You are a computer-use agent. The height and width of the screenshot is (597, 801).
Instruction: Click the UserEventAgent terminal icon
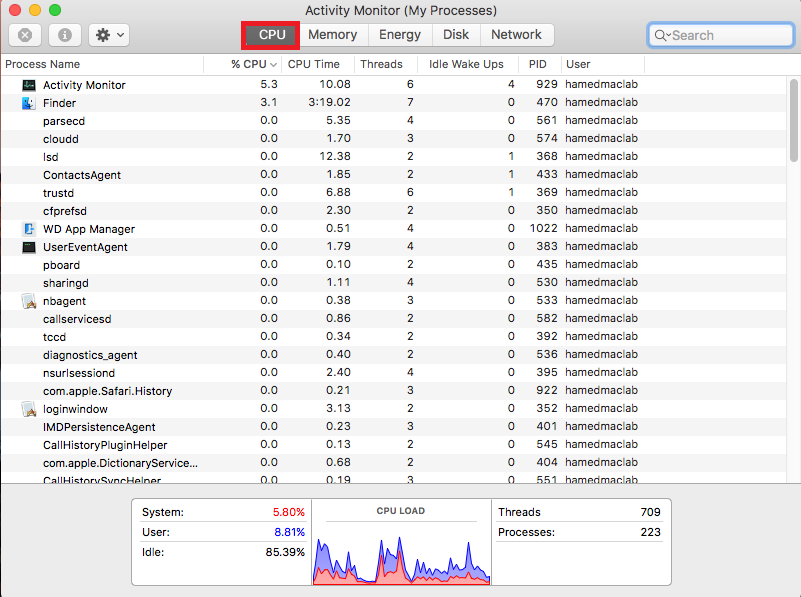[29, 247]
